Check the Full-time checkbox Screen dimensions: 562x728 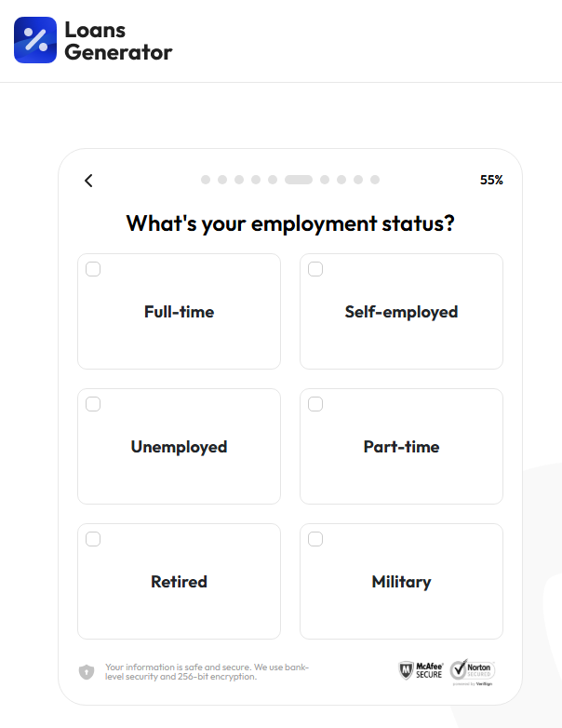coord(93,269)
